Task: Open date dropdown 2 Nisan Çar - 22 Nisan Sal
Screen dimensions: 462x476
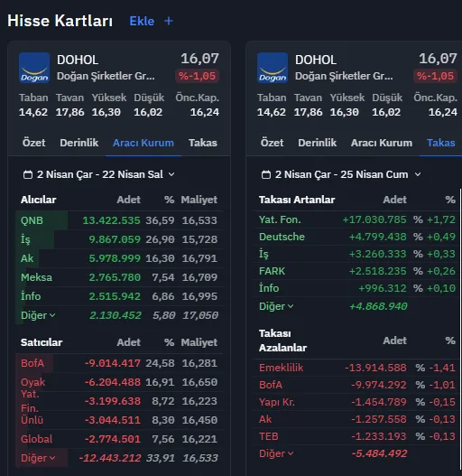Action: pyautogui.click(x=99, y=174)
